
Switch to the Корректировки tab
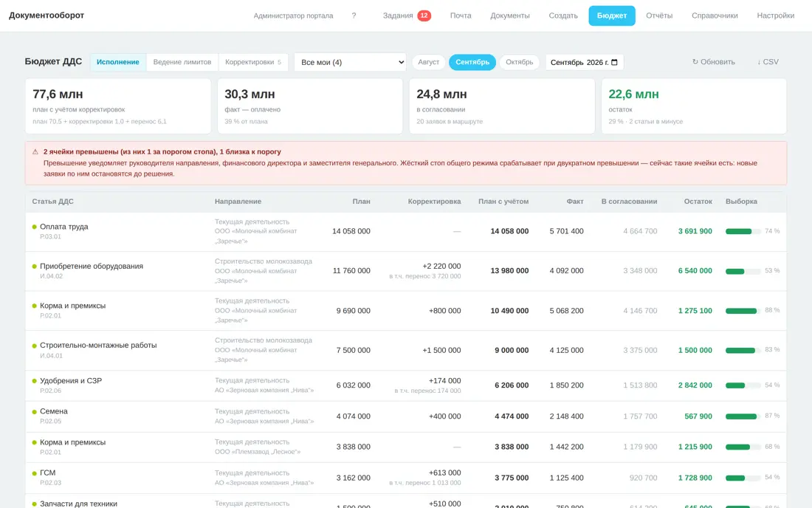(x=253, y=62)
